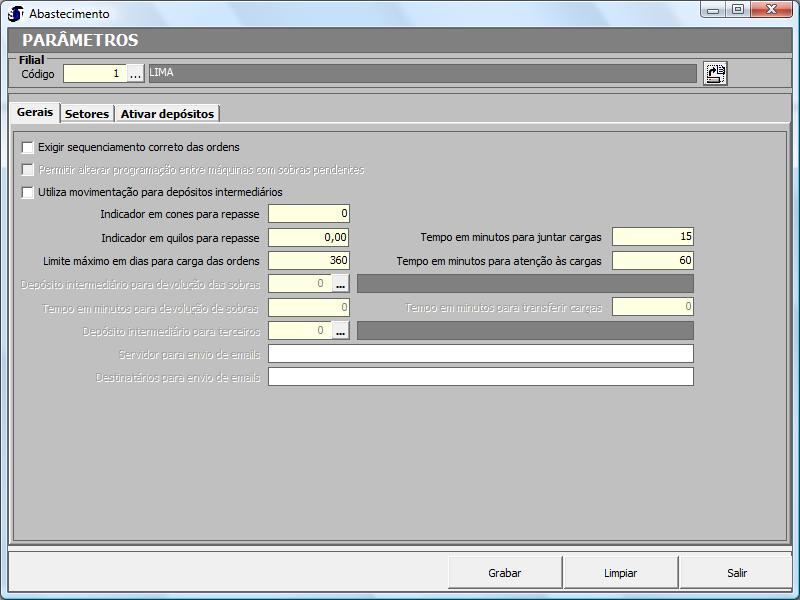Viewport: 800px width, 600px height.
Task: Select the Tempo para atenção às cargas field
Action: coord(652,260)
